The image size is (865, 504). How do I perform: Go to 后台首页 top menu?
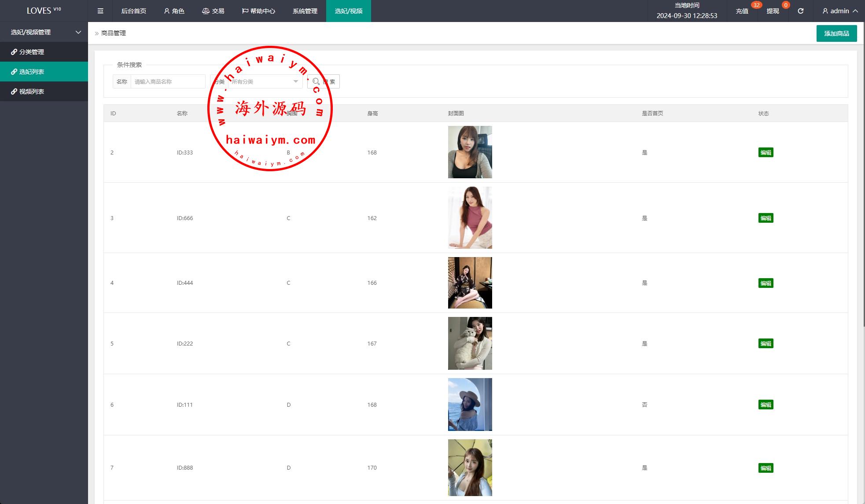(133, 11)
